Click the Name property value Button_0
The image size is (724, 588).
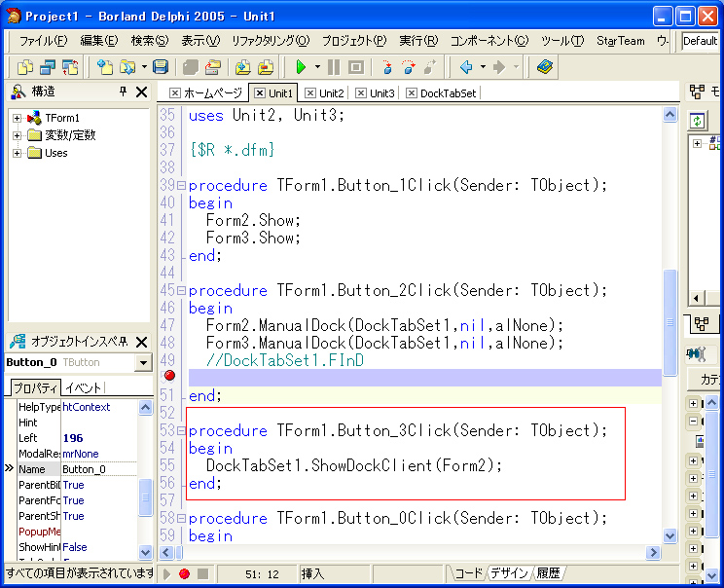tap(99, 469)
